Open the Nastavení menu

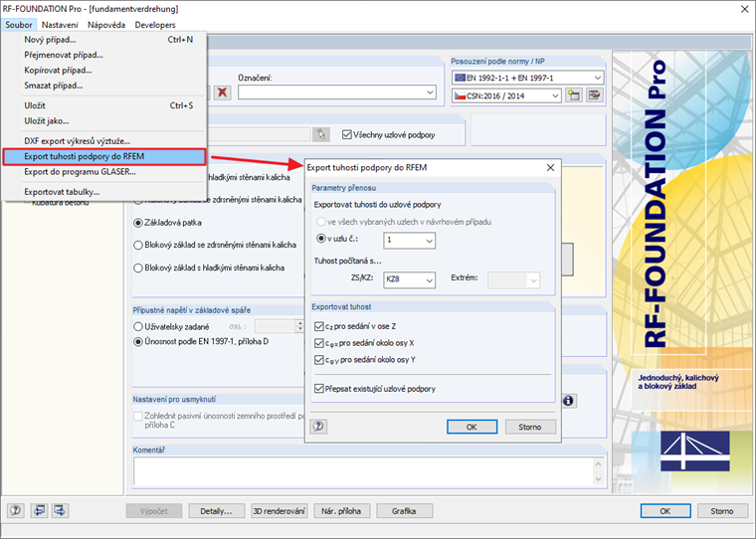point(60,25)
